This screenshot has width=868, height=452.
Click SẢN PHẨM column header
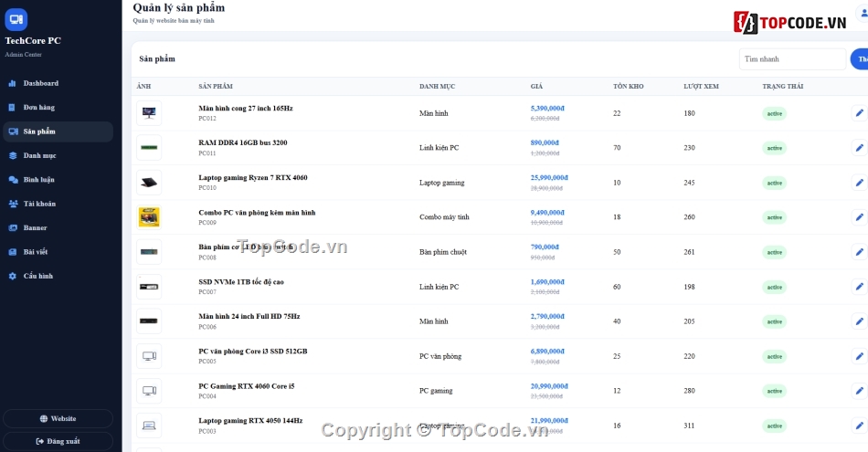point(216,87)
